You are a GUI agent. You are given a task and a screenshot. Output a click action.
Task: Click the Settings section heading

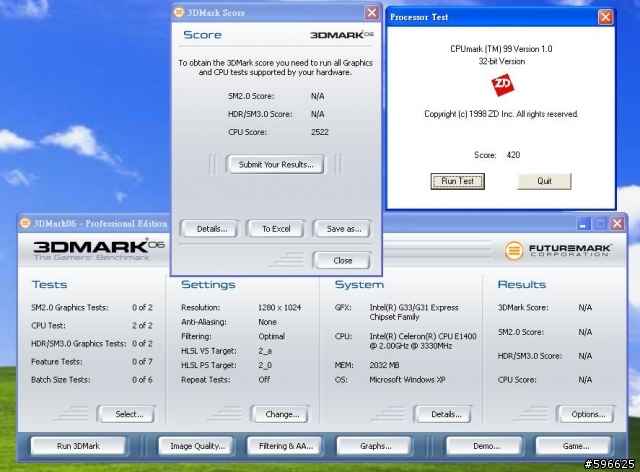coord(208,284)
